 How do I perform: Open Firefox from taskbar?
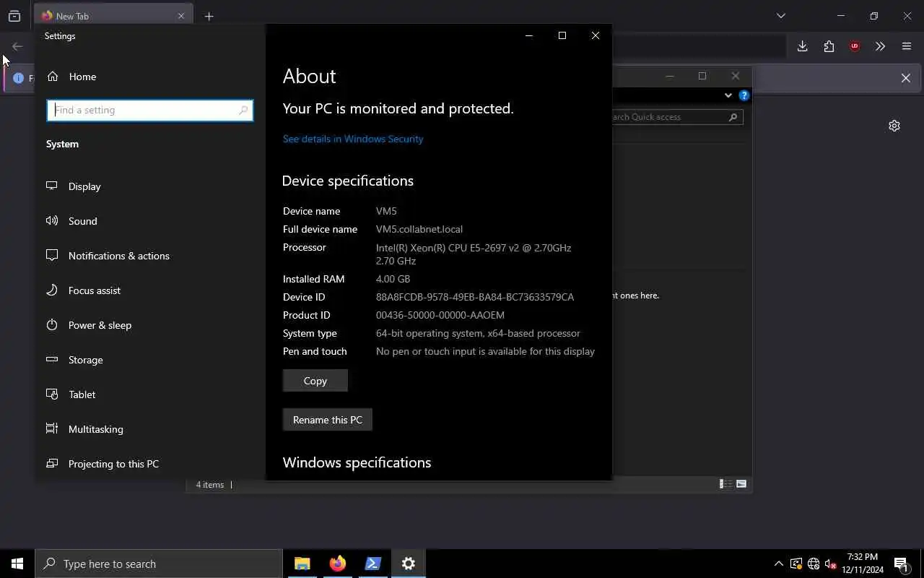point(338,564)
